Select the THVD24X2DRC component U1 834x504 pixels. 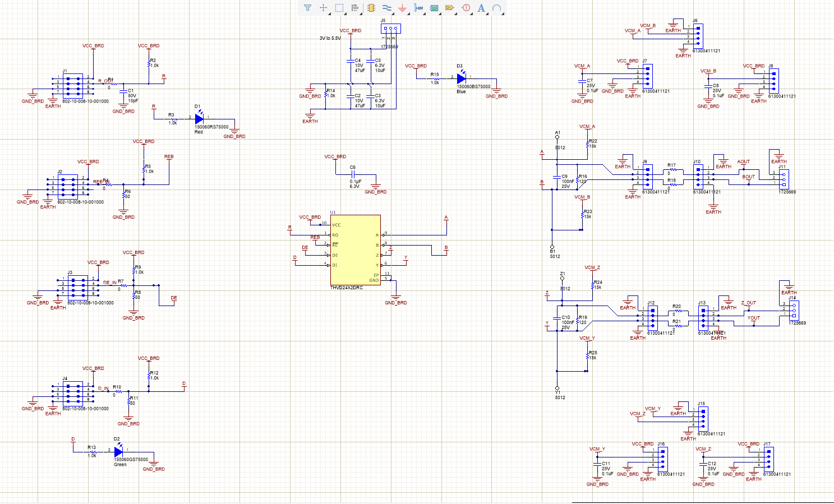coord(355,251)
